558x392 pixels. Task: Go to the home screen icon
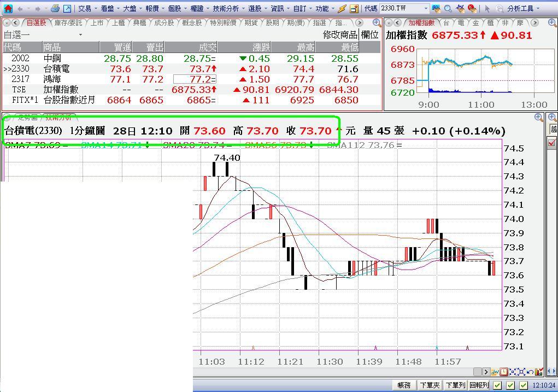pyautogui.click(x=8, y=8)
